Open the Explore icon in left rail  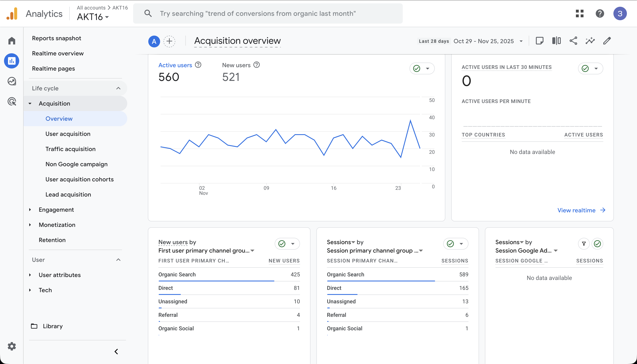(12, 81)
